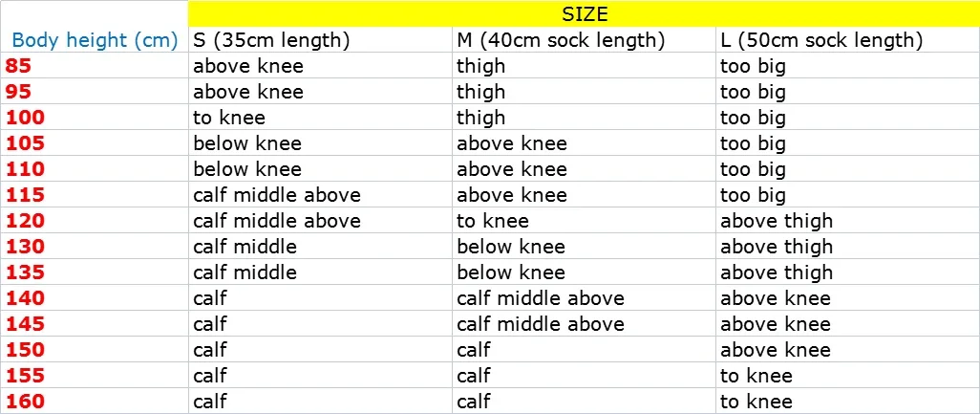Select 'to knee' cell in M column

click(493, 221)
